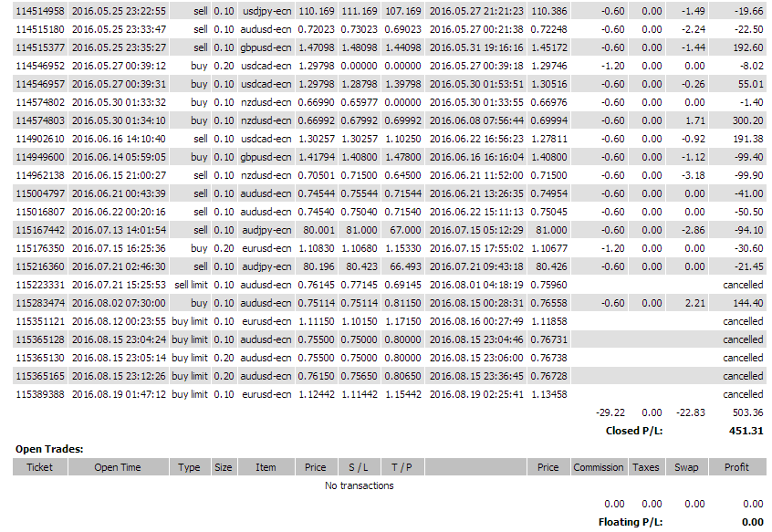Click cancelled status of ticket 115389388
772x532 pixels.
[x=743, y=393]
